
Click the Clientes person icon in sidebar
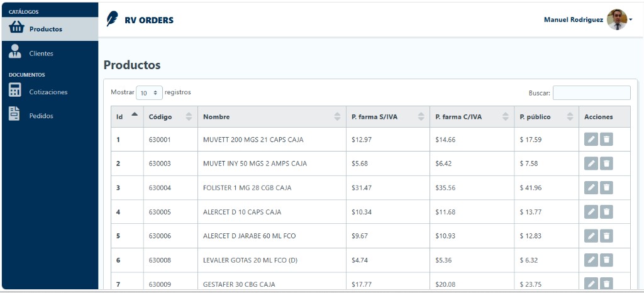point(15,52)
